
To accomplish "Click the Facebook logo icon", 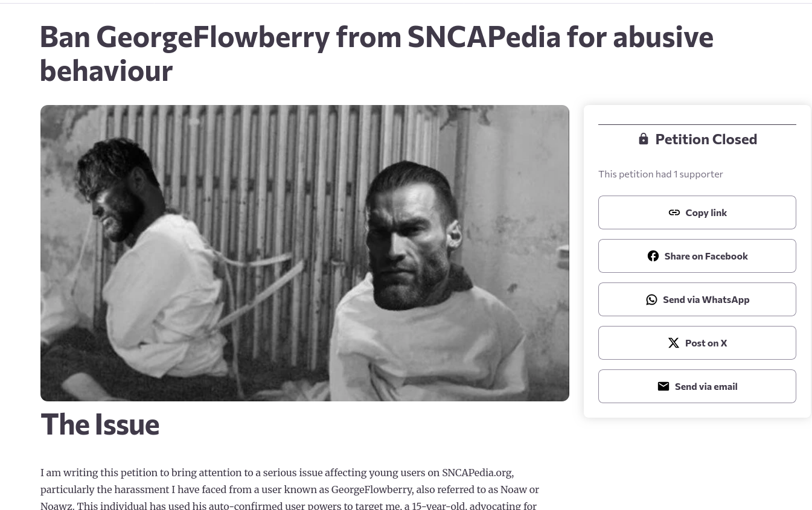I will click(x=653, y=256).
